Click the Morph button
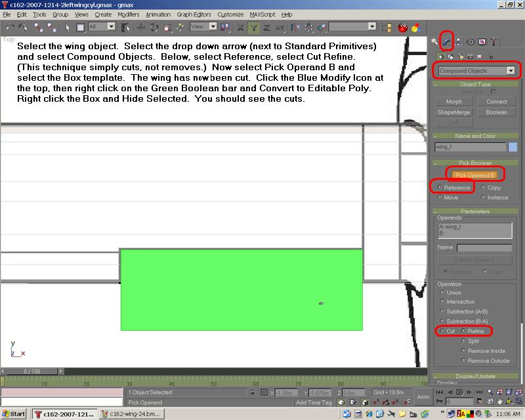 point(454,102)
